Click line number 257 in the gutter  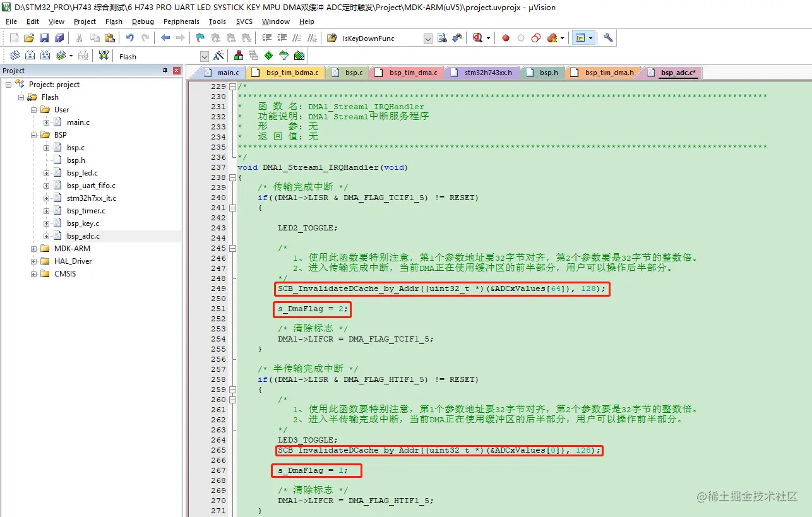click(x=218, y=369)
